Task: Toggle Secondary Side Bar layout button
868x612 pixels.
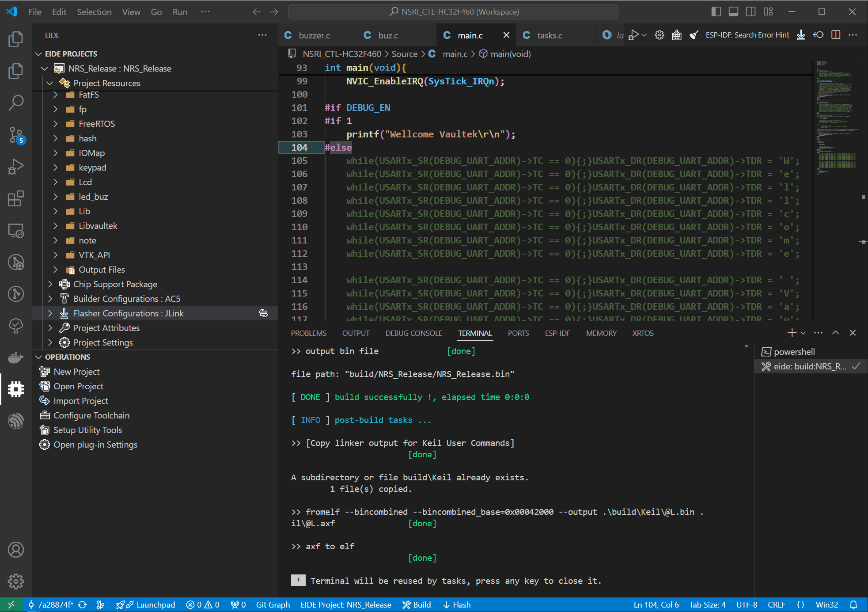Action: coord(751,11)
